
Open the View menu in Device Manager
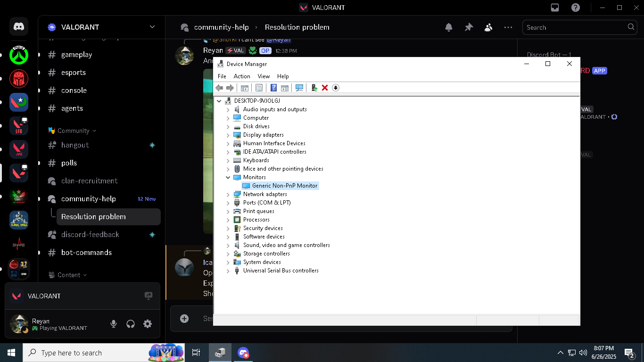pos(264,76)
